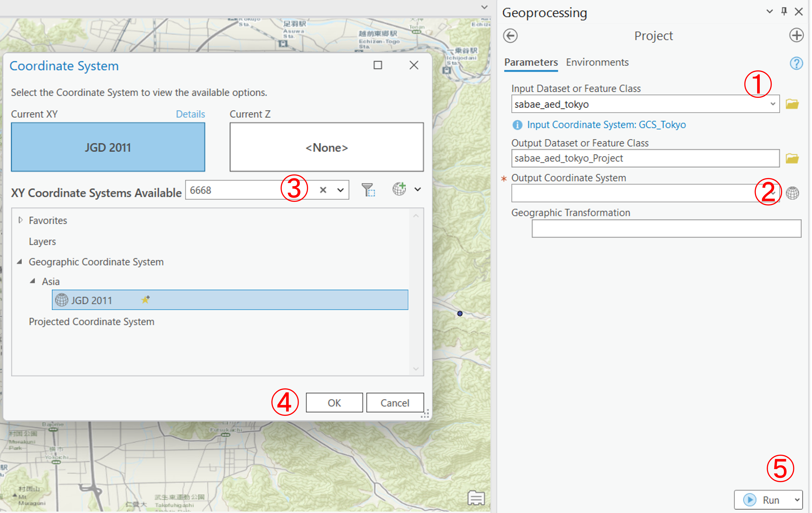The height and width of the screenshot is (513, 812).
Task: Collapse Geographic Coordinate System node
Action: pyautogui.click(x=19, y=261)
